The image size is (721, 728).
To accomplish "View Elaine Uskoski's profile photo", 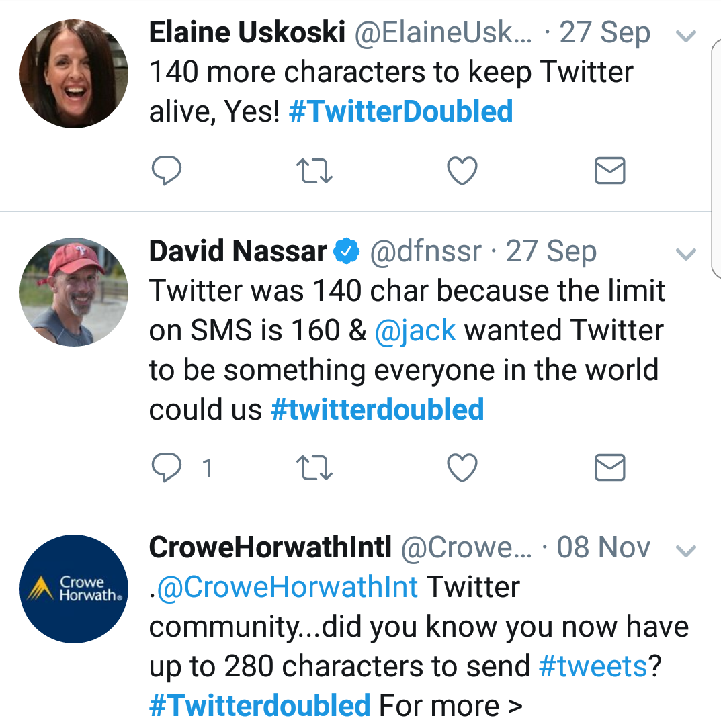I will click(x=74, y=74).
